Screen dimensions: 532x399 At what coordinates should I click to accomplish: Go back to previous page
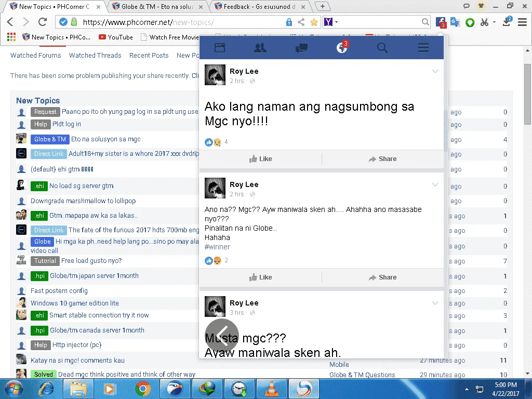click(x=10, y=22)
